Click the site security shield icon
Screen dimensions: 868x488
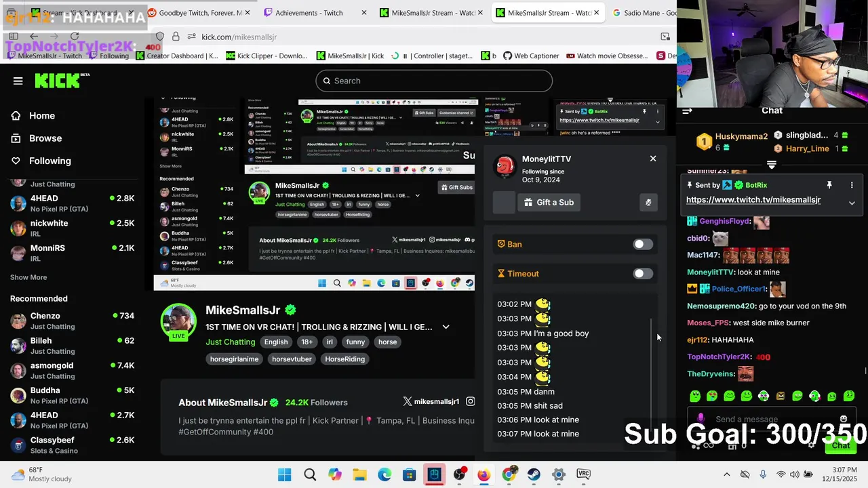point(160,37)
